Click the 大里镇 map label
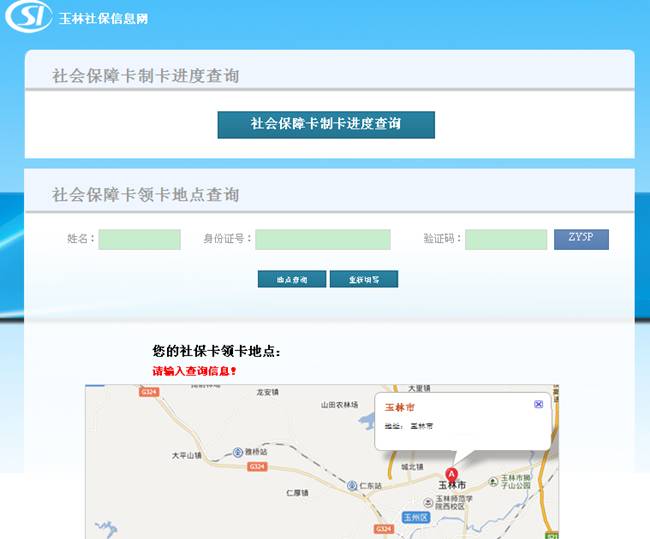Screen dimensions: 650x539 419,388
